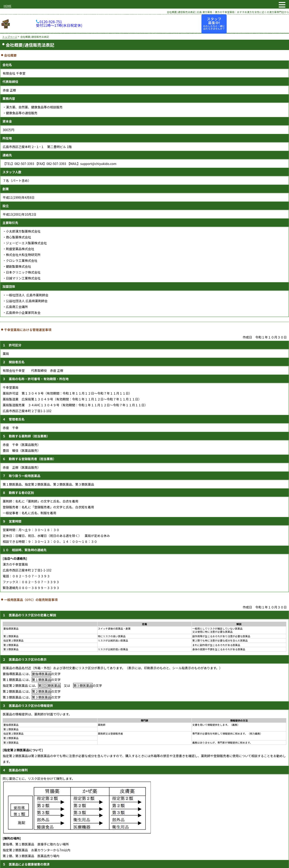The width and height of the screenshot is (289, 868).
Task: Click the 薬局許可証 第１３０４９号 line
Action: tap(67, 393)
